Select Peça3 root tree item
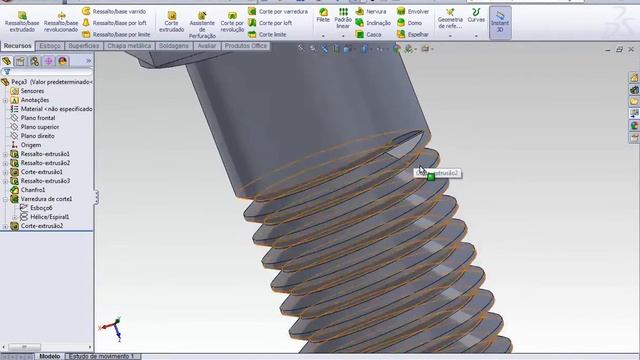Screen dimensions: 640x360 point(47,82)
